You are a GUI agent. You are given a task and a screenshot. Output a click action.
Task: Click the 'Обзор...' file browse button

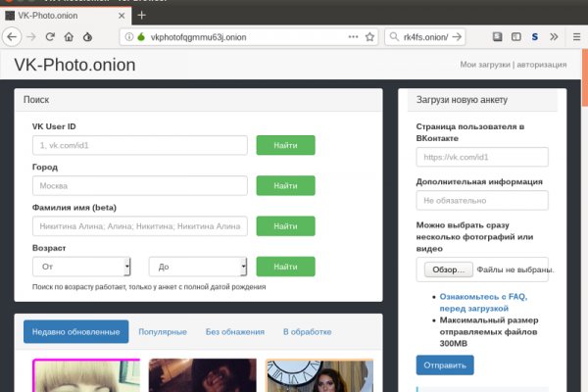click(x=449, y=269)
